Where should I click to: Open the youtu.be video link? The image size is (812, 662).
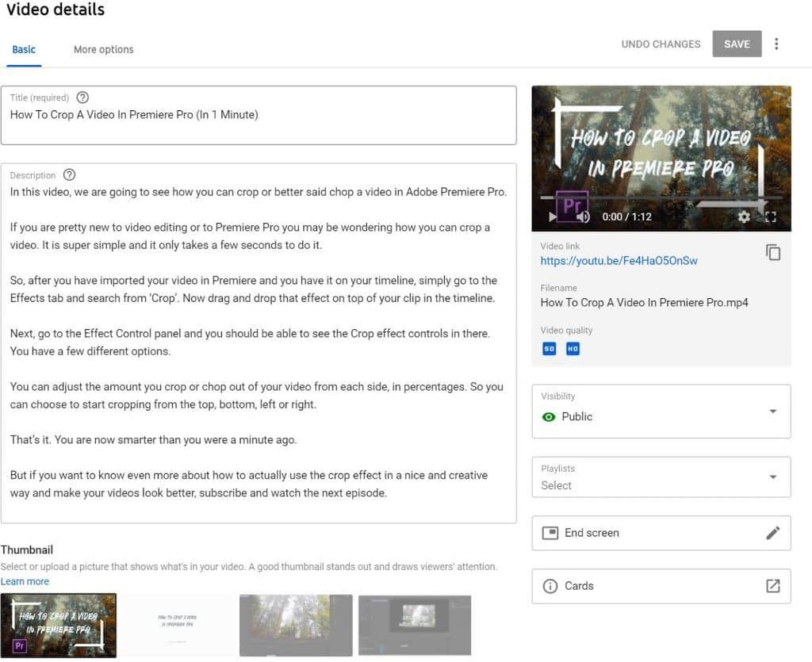(619, 261)
